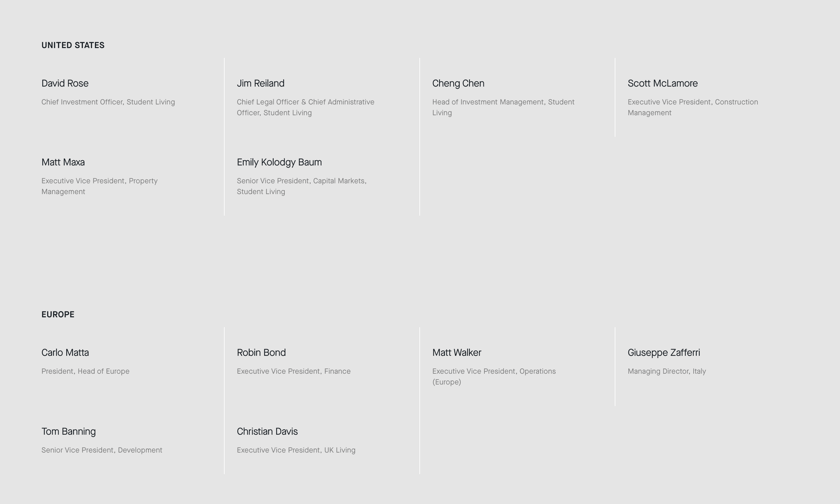Click the Chief Investment Officer, Student Living title
Image resolution: width=840 pixels, height=504 pixels.
coord(108,102)
